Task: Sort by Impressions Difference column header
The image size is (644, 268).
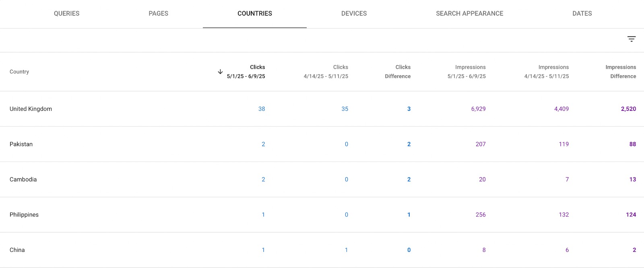Action: [621, 72]
